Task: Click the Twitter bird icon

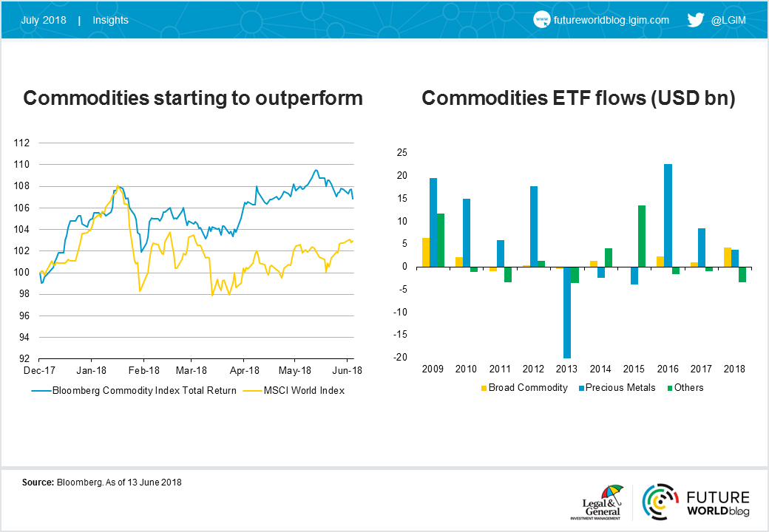Action: (x=696, y=20)
